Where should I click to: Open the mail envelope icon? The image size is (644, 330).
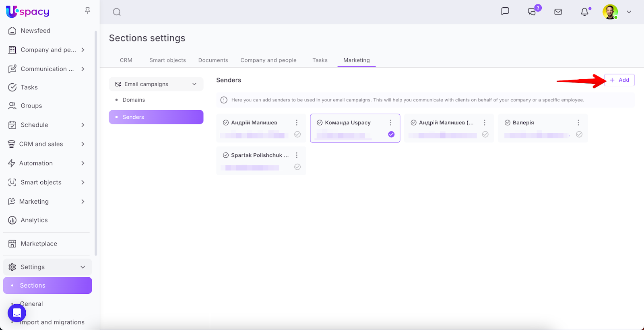tap(558, 12)
